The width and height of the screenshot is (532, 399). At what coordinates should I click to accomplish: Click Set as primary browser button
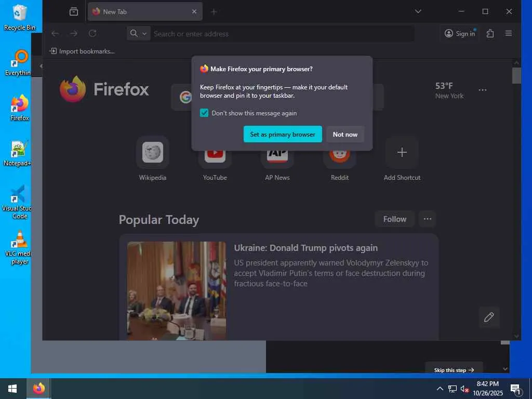click(283, 135)
